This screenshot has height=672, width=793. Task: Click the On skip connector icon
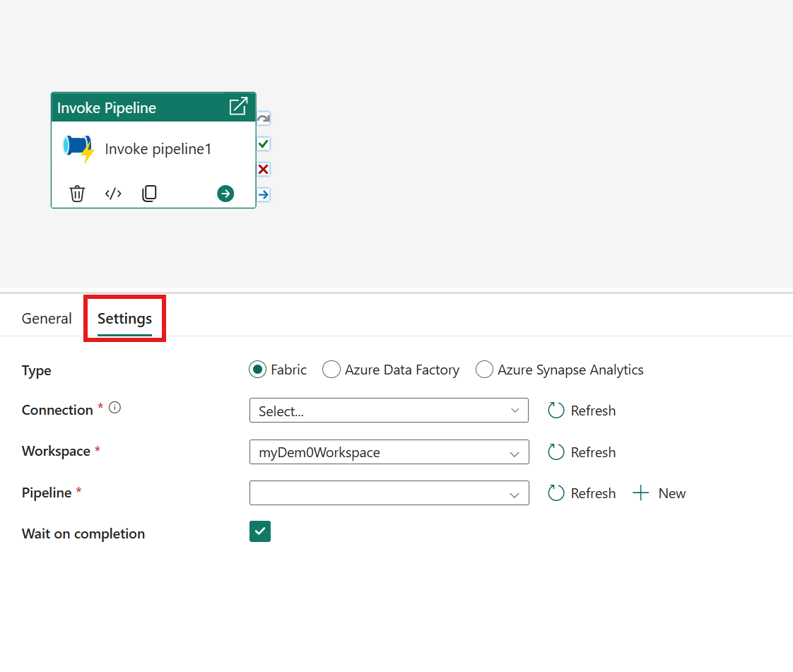tap(263, 119)
